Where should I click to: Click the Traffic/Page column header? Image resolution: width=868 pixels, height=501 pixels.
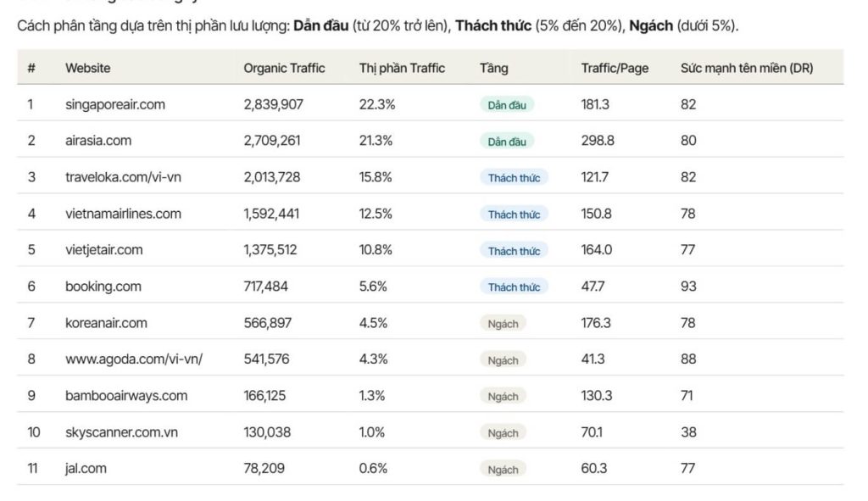615,68
